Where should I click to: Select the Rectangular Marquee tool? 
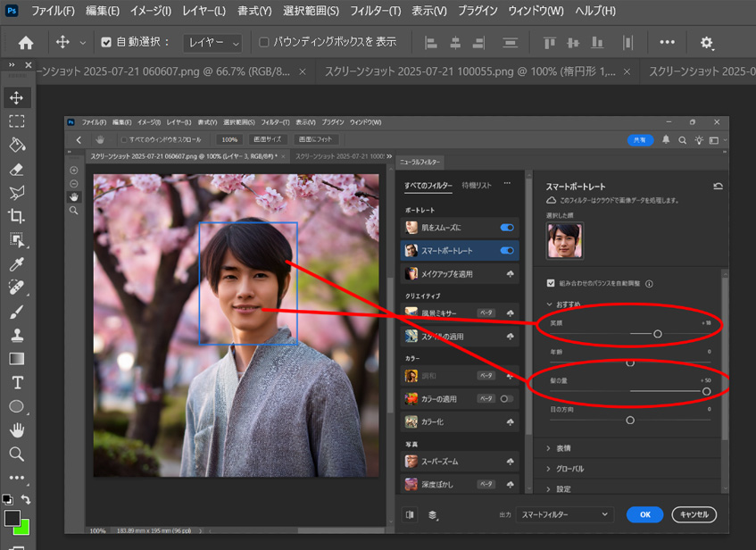(x=17, y=121)
